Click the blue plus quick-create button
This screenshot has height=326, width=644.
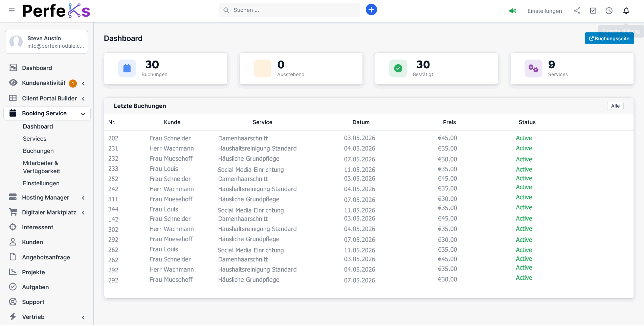371,10
